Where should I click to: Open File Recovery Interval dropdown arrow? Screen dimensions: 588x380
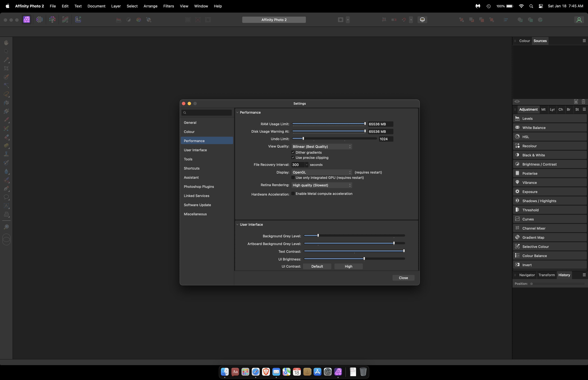[306, 165]
